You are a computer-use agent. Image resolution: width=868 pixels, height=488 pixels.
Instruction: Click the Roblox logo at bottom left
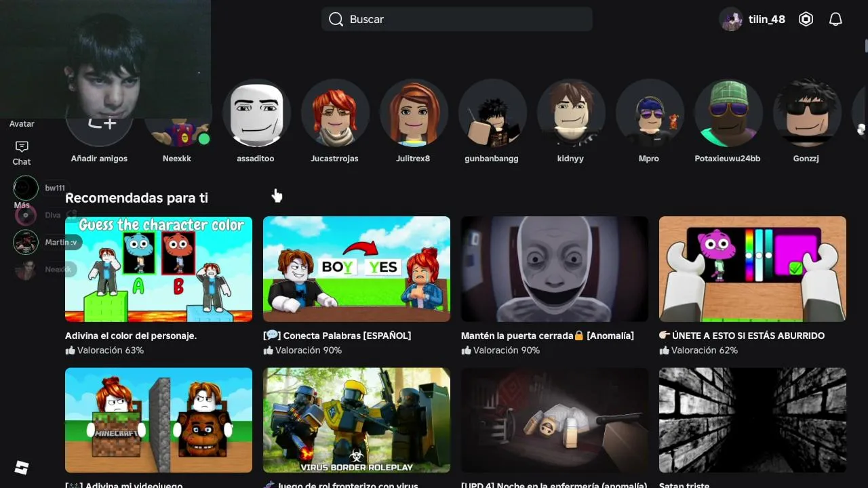coord(22,468)
